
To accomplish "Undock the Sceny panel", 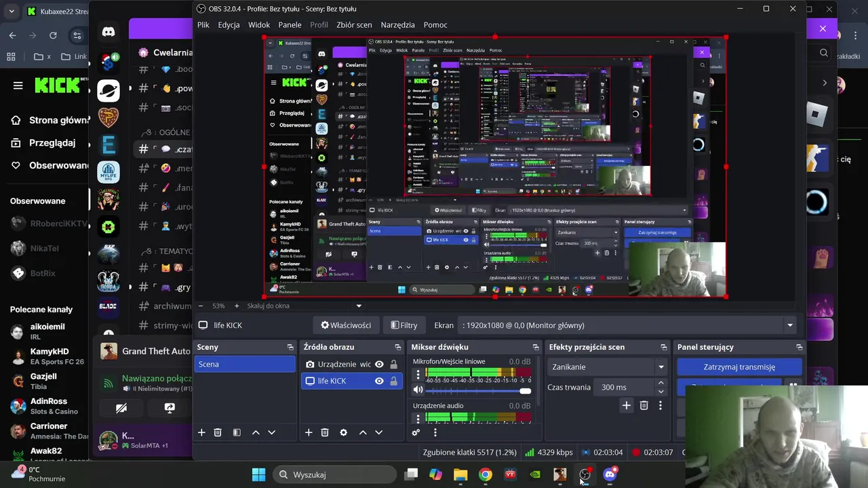I will click(290, 347).
